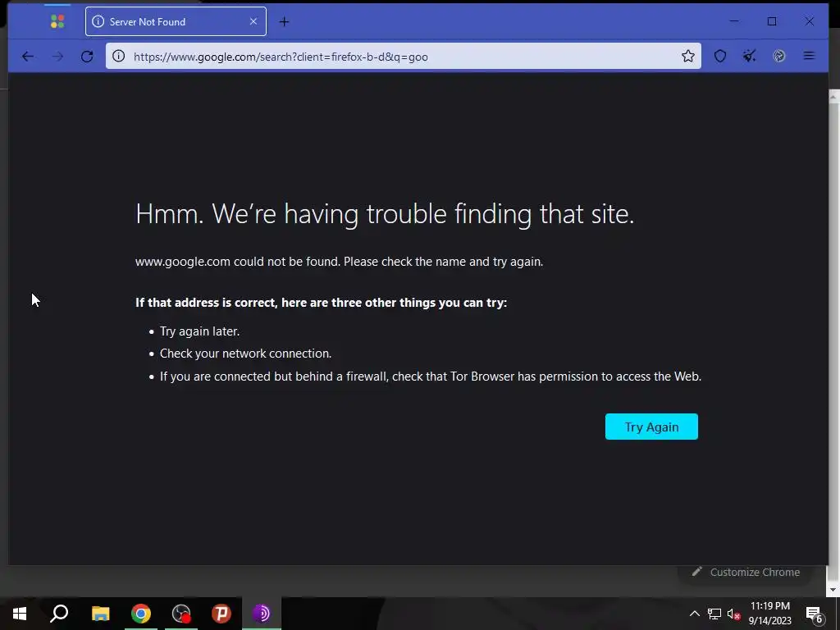
Task: Switch to Google Chrome in taskbar
Action: tap(141, 614)
